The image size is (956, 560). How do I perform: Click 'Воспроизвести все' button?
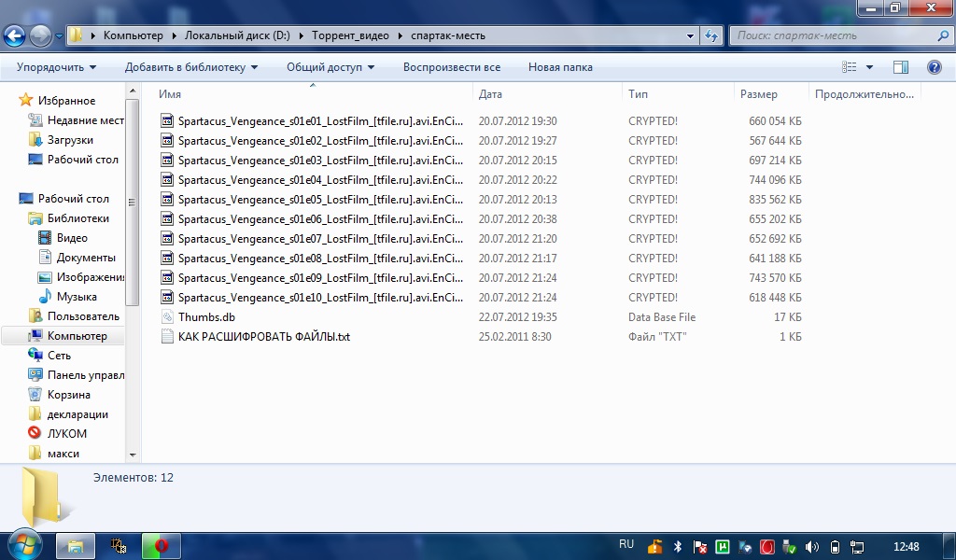coord(452,67)
